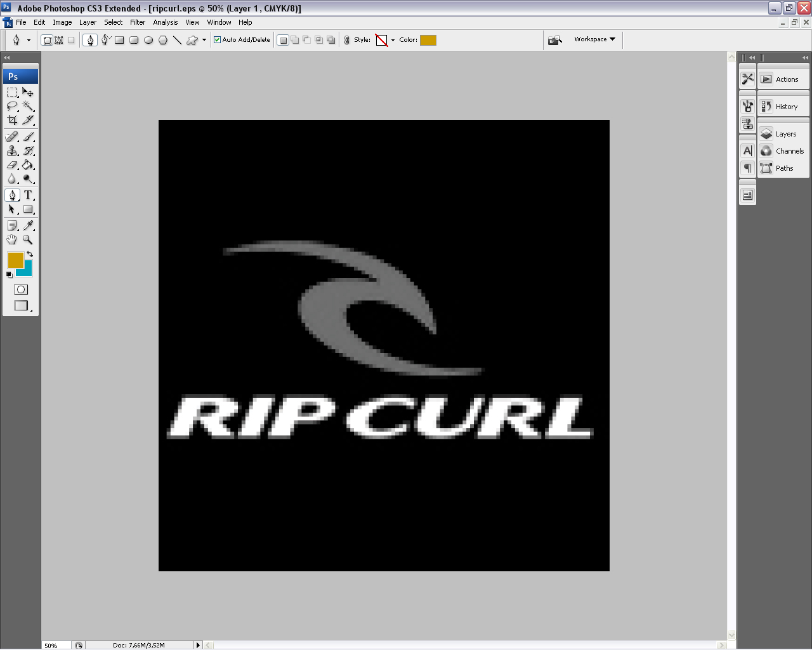The width and height of the screenshot is (812, 650).
Task: Select the Rectangle shape tool in toolbox
Action: tap(28, 209)
